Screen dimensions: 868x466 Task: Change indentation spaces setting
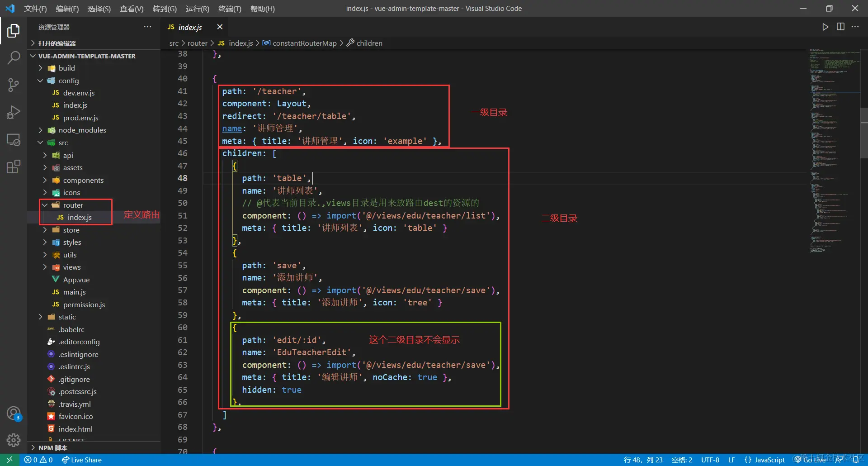[682, 460]
